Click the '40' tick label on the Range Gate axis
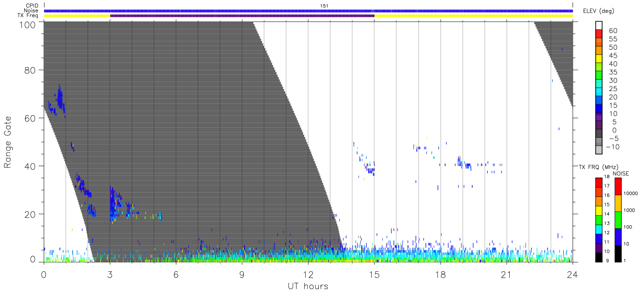Screen dimensions: 644x297 [30, 166]
